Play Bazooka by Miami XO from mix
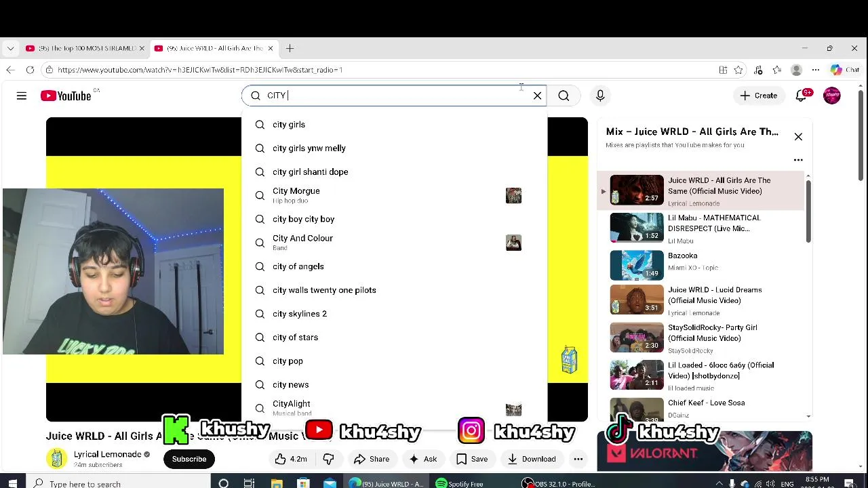 pos(703,266)
